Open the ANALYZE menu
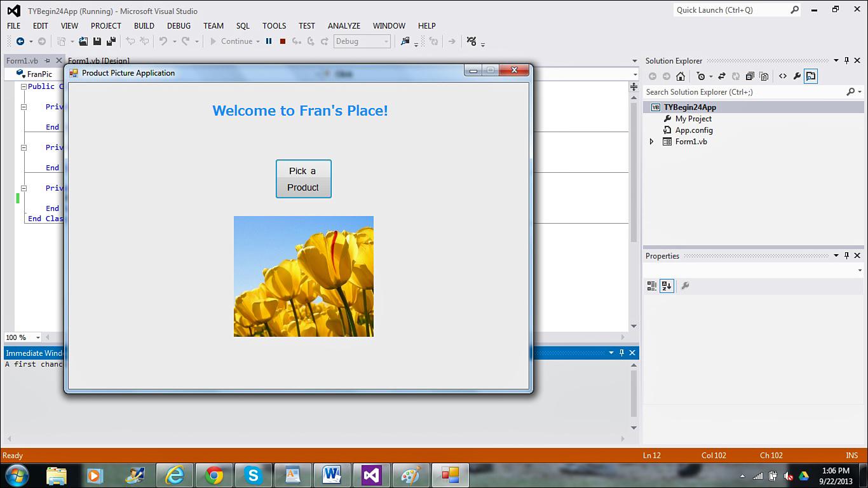Viewport: 868px width, 488px height. pyautogui.click(x=344, y=26)
